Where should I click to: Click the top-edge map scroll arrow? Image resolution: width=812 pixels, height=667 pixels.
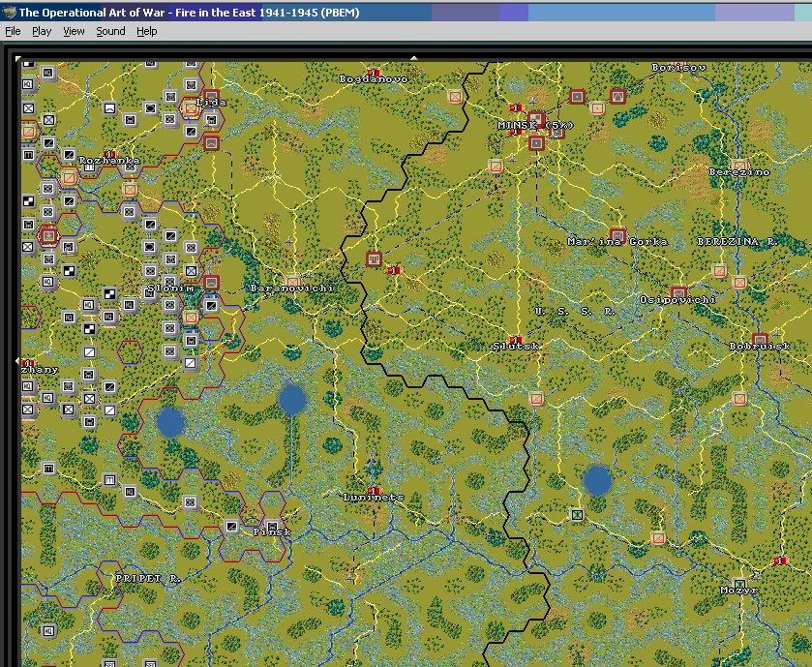(414, 58)
